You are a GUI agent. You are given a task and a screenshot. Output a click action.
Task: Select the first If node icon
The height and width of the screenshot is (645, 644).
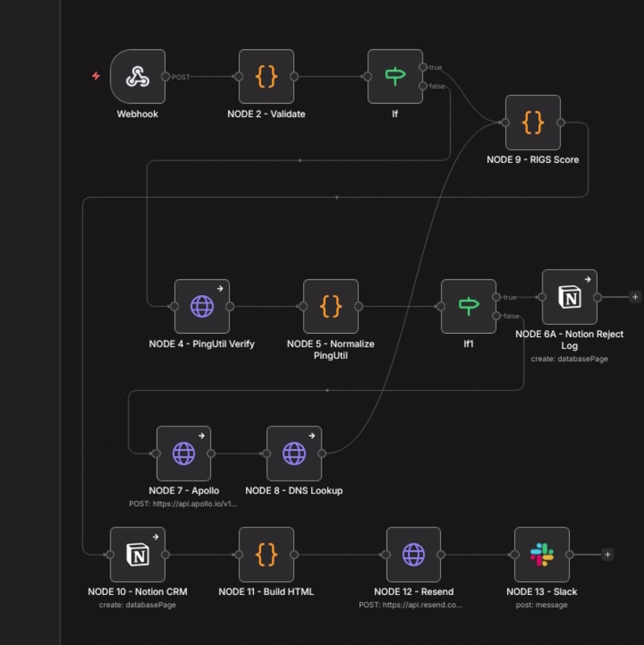(x=395, y=77)
